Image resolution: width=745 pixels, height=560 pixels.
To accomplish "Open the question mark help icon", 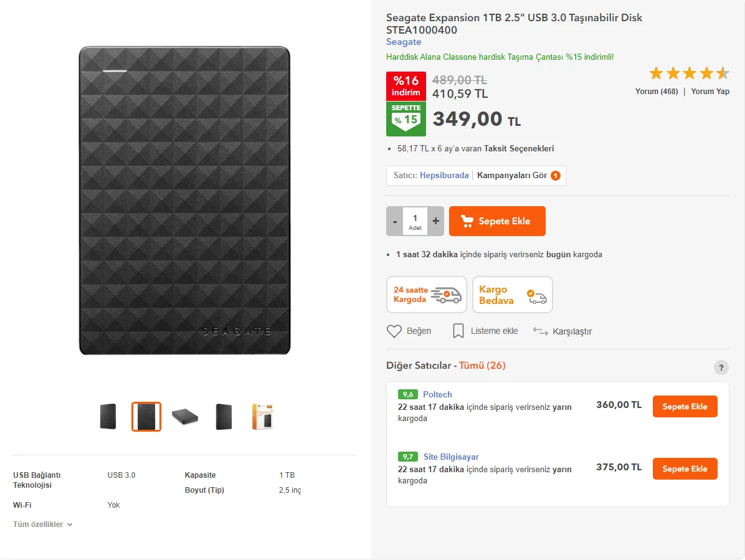I will [721, 367].
